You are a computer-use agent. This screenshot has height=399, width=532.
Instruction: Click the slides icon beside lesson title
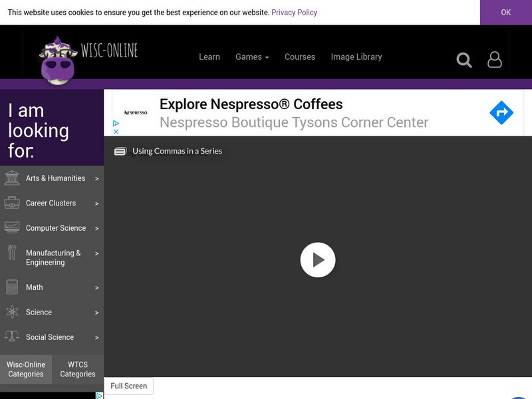(x=120, y=152)
